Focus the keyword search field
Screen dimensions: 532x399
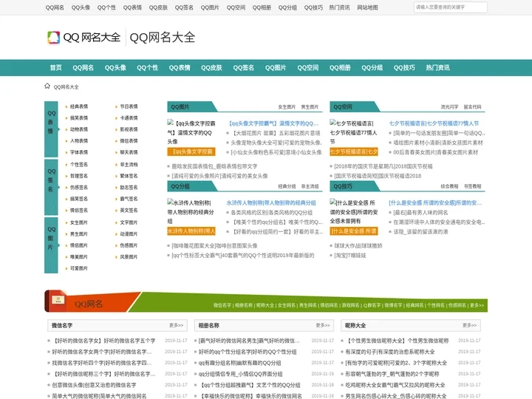tap(450, 7)
